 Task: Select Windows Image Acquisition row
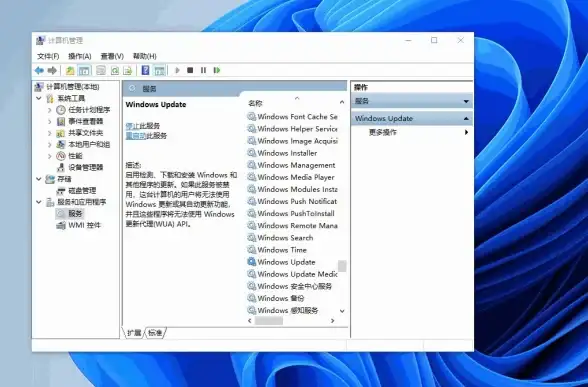pos(292,141)
